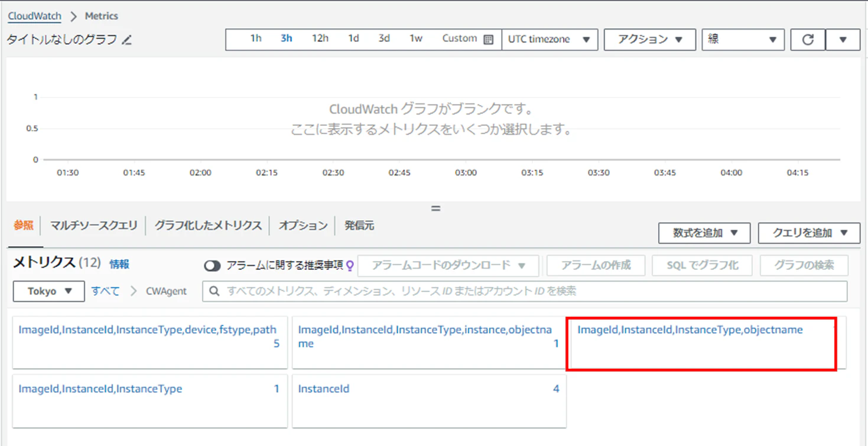Image resolution: width=868 pixels, height=446 pixels.
Task: Open the 線 graph type dropdown
Action: (743, 40)
